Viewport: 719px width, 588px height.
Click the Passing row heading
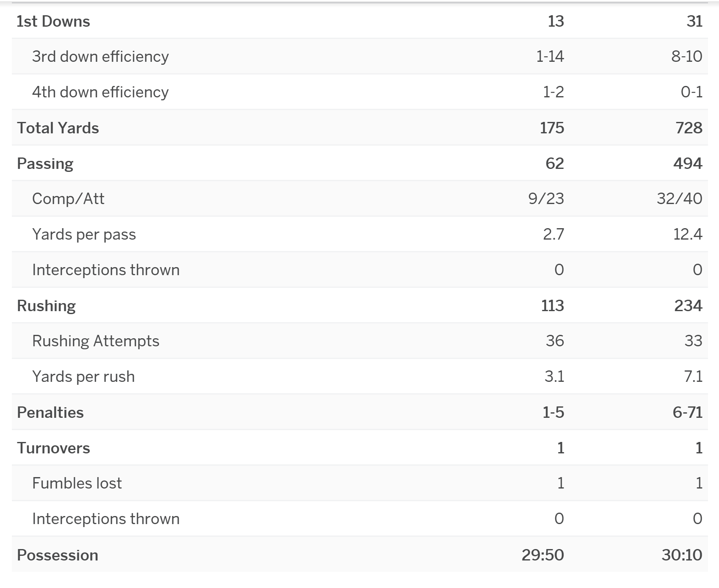pos(45,163)
